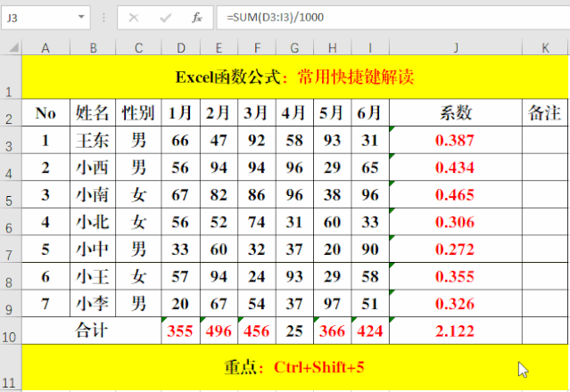The height and width of the screenshot is (392, 570).
Task: Select column E header
Action: coord(219,47)
